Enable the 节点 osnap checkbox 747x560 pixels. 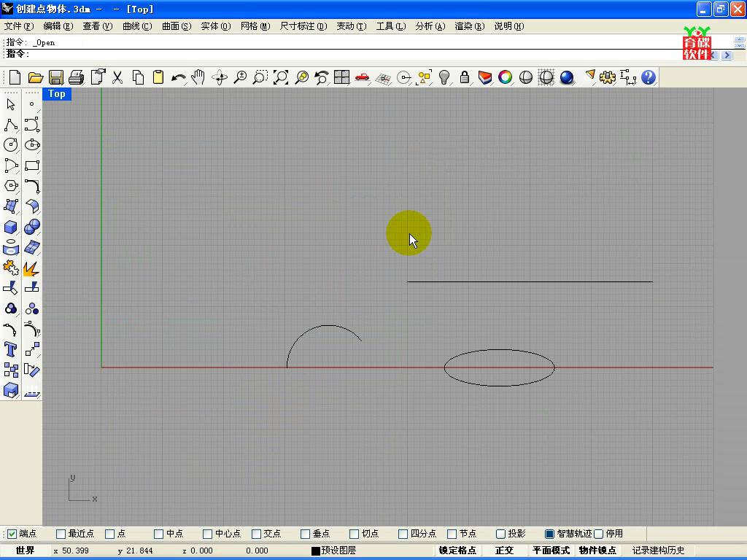pyautogui.click(x=452, y=534)
